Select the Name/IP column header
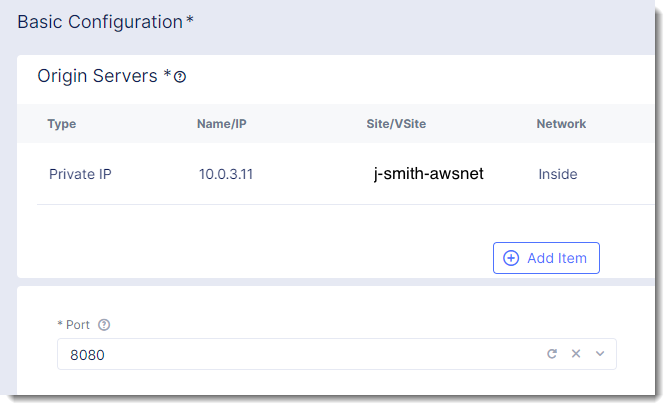This screenshot has height=410, width=670. click(x=221, y=124)
